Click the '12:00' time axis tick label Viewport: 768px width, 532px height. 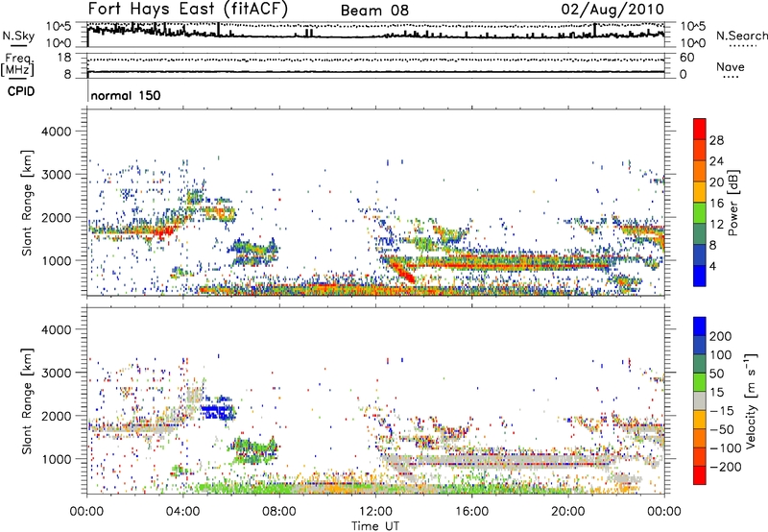pos(375,512)
